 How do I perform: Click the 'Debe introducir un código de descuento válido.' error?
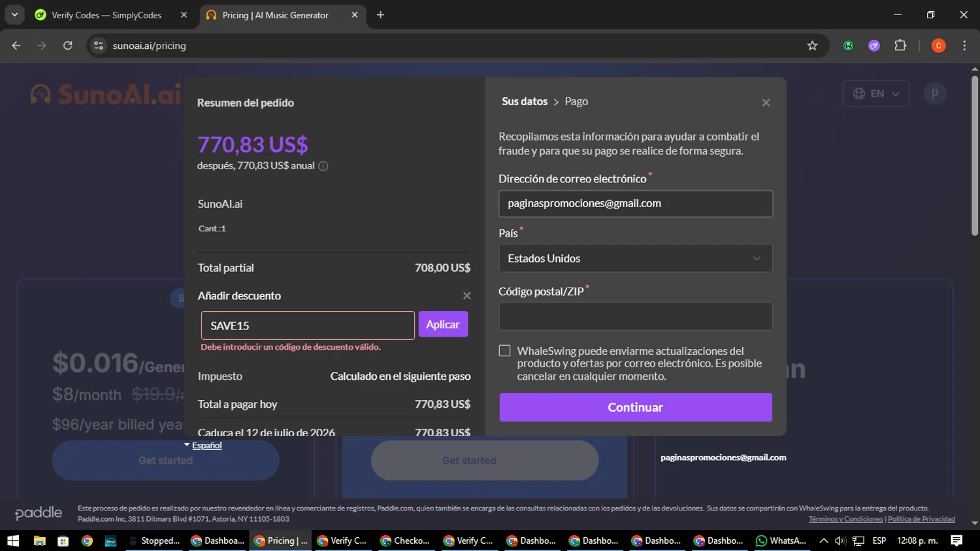click(x=291, y=347)
